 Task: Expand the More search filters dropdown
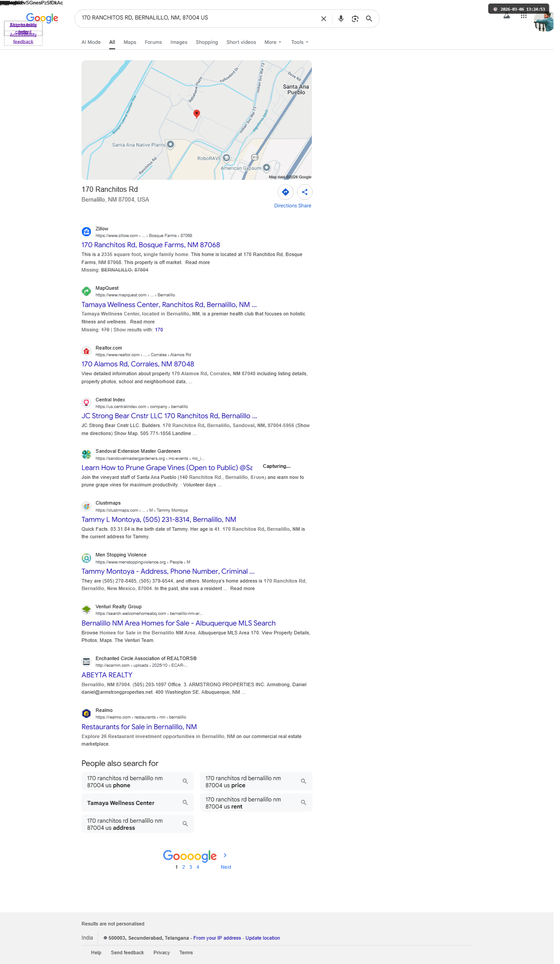point(272,42)
